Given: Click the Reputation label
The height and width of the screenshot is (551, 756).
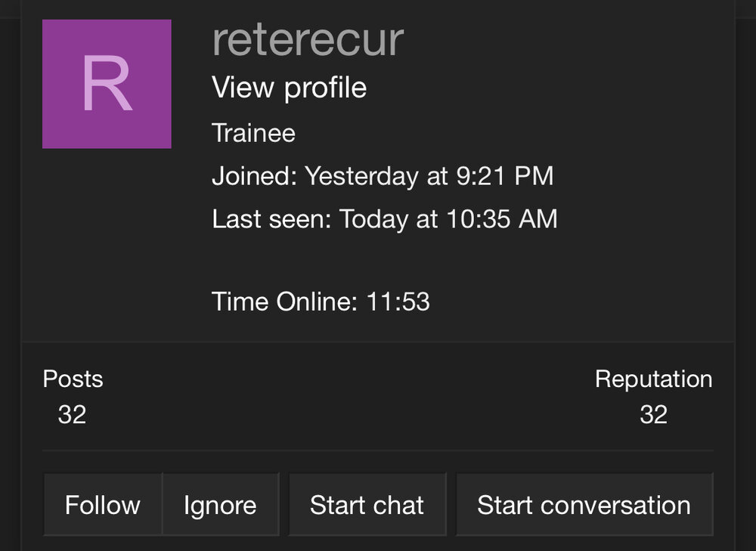Looking at the screenshot, I should tap(653, 379).
